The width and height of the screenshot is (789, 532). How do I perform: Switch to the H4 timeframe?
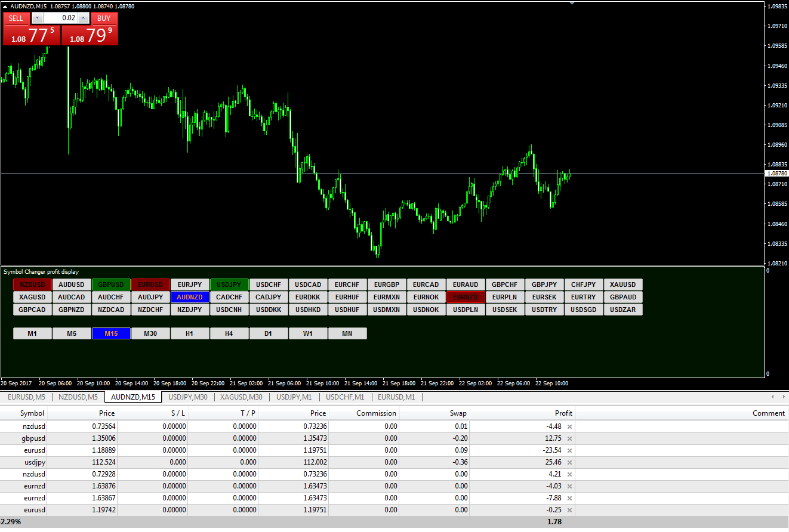(229, 333)
